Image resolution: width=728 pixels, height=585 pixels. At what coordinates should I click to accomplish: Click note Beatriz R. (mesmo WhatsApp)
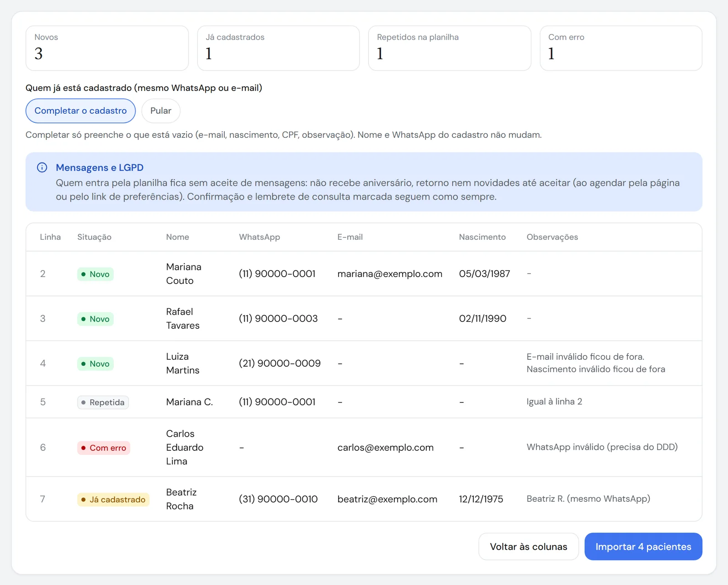coord(588,499)
